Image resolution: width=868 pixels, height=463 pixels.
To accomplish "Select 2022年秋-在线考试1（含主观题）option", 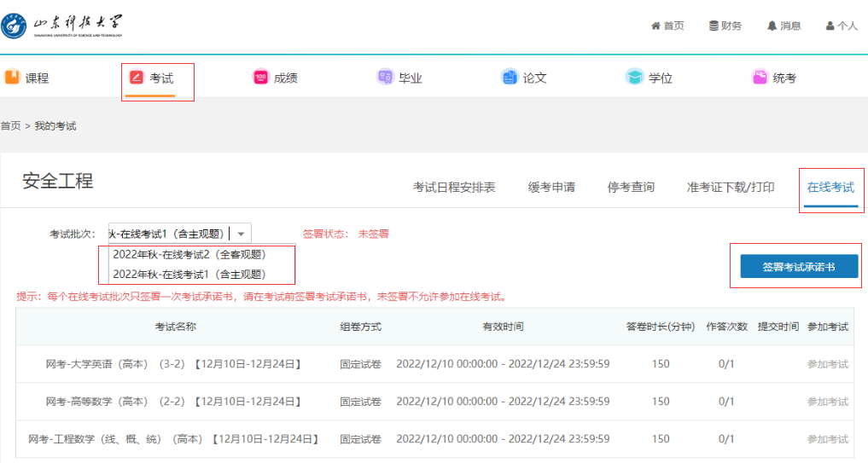I will (x=189, y=274).
